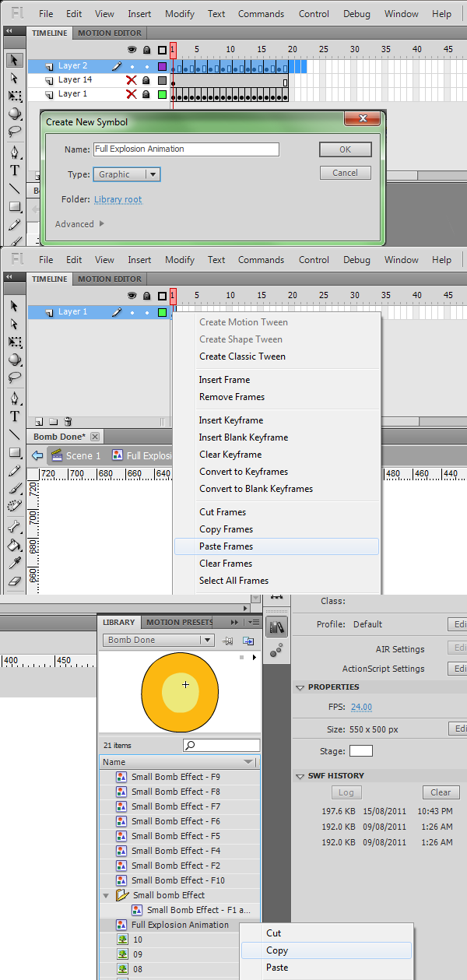This screenshot has width=467, height=980.
Task: Click Cancel in Create New Symbol dialog
Action: pyautogui.click(x=345, y=173)
